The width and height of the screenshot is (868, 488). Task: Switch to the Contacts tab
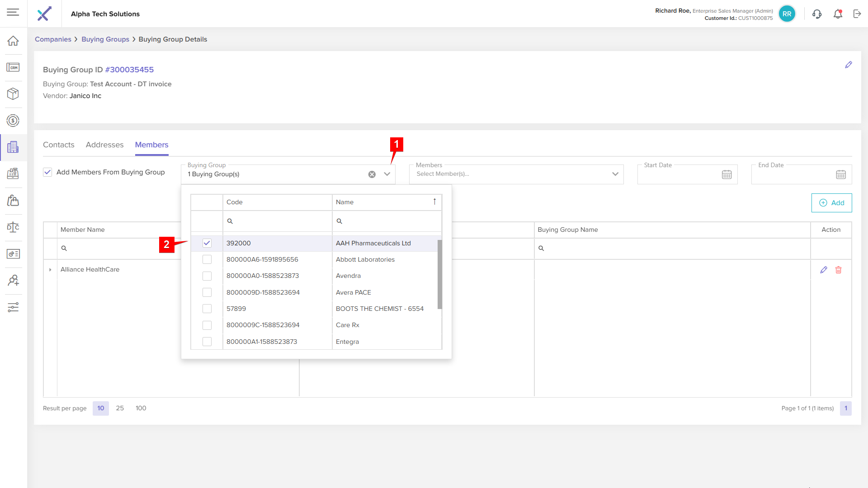click(58, 145)
